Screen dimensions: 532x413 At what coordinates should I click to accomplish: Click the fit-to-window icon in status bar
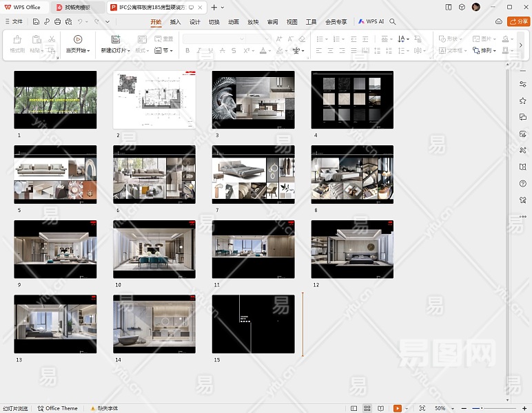click(x=422, y=408)
